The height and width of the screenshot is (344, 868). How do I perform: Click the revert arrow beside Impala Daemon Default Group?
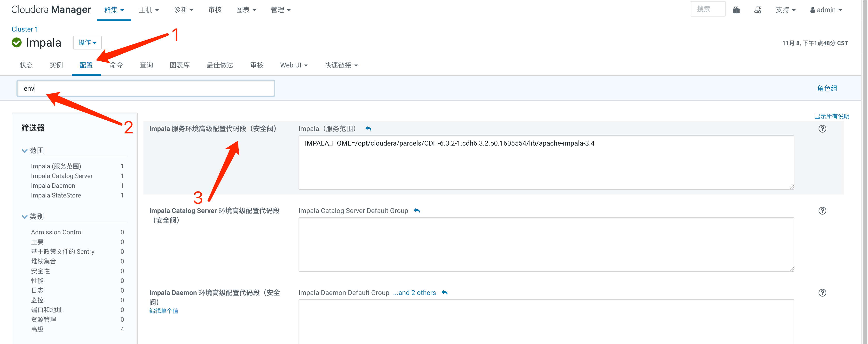(x=445, y=293)
